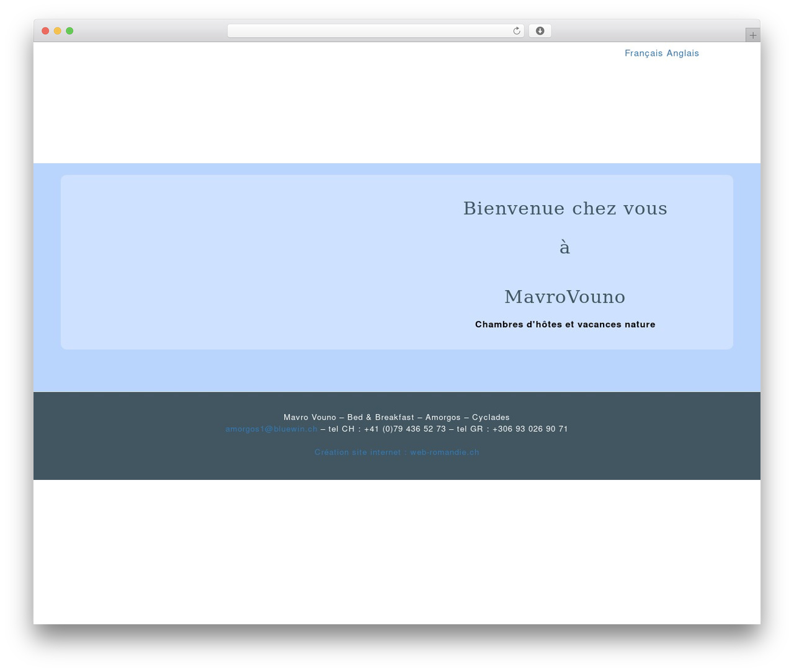This screenshot has width=794, height=672.
Task: Select the footer line 'Mavro Vouno – Bed & Breakfast'
Action: coord(349,417)
